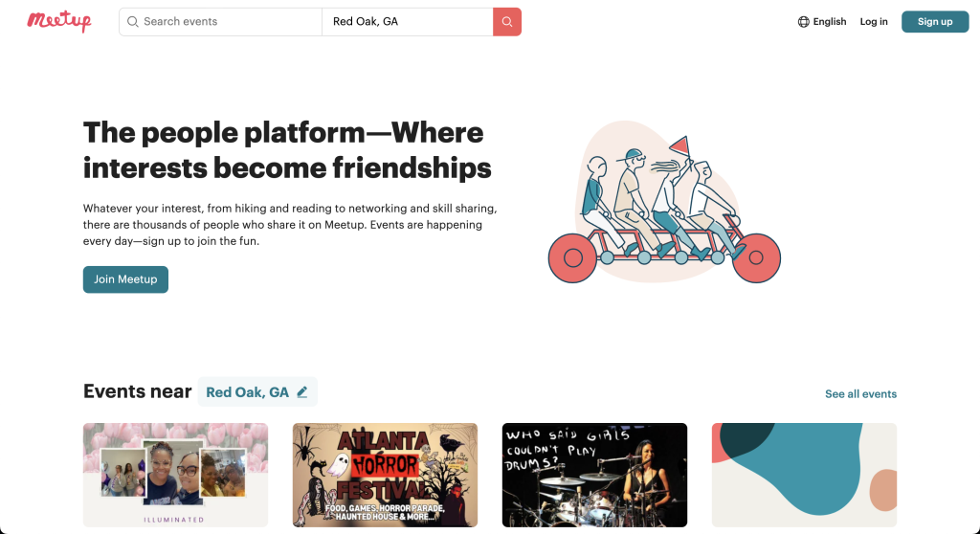Follow the See all events link

[x=860, y=394]
